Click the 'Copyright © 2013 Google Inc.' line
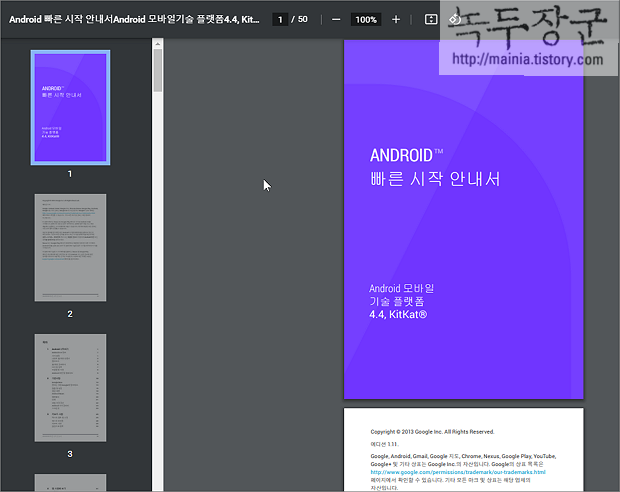620x492 pixels. coord(432,431)
